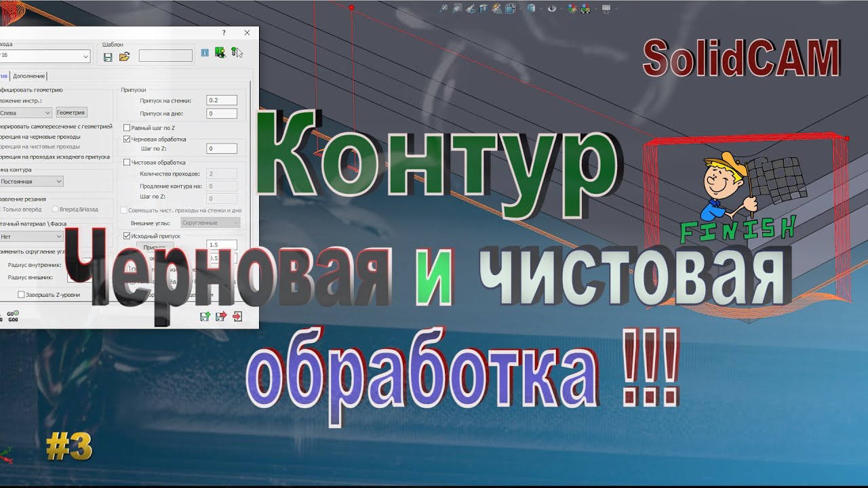
Task: Click the Припуск на дно field
Action: pyautogui.click(x=222, y=114)
